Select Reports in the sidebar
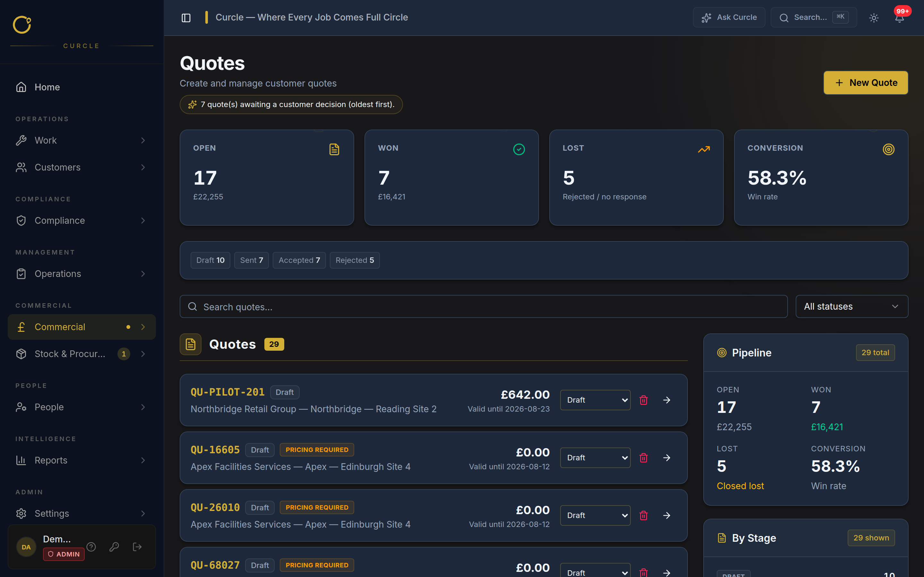Viewport: 924px width, 577px height. click(82, 460)
